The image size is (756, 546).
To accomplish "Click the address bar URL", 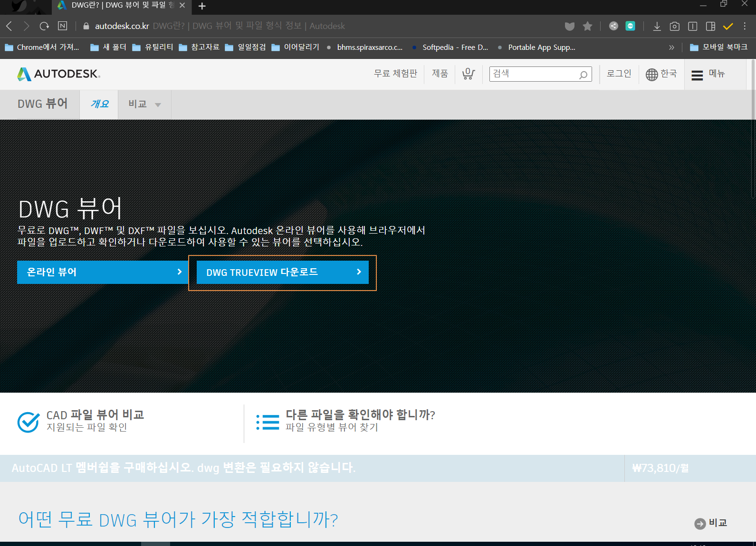I will coord(122,26).
